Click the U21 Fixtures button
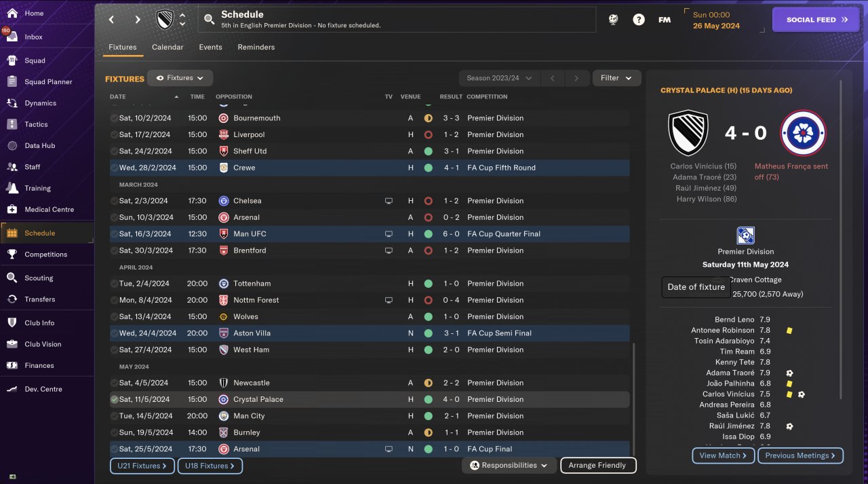Viewport: 868px width, 484px height. click(142, 466)
